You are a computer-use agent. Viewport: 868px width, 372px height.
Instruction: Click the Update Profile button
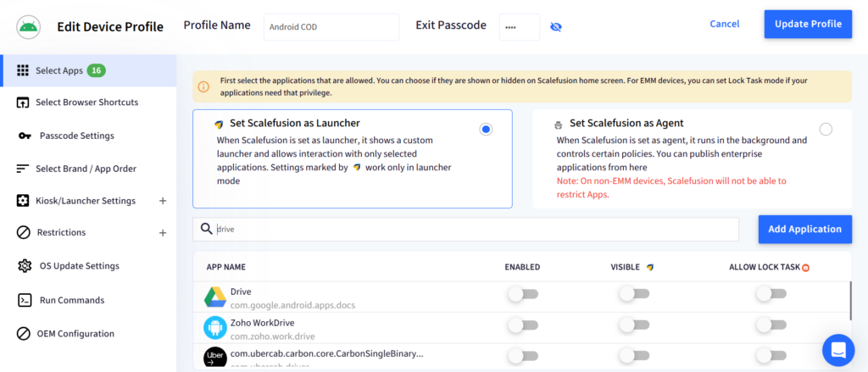[x=808, y=24]
